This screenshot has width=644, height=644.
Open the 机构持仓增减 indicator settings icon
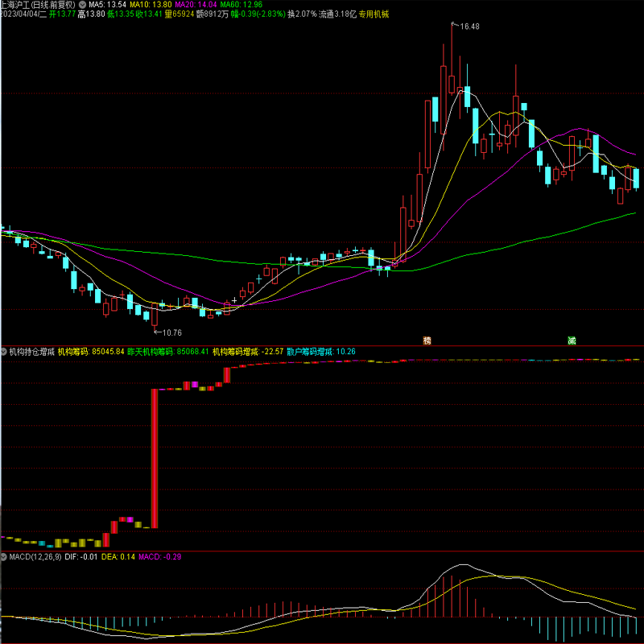[4, 352]
